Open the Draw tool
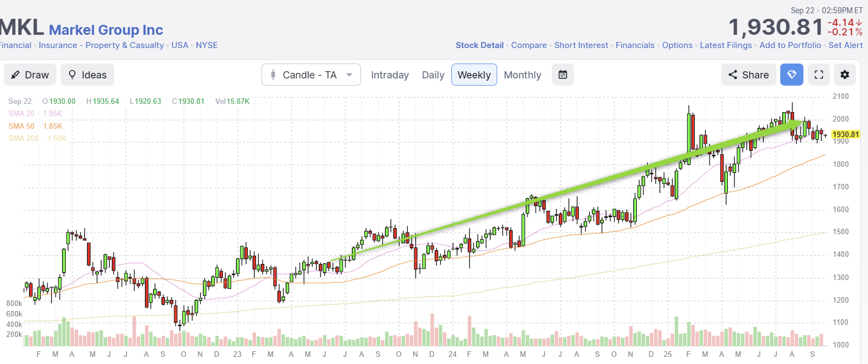The width and height of the screenshot is (868, 364). point(30,75)
